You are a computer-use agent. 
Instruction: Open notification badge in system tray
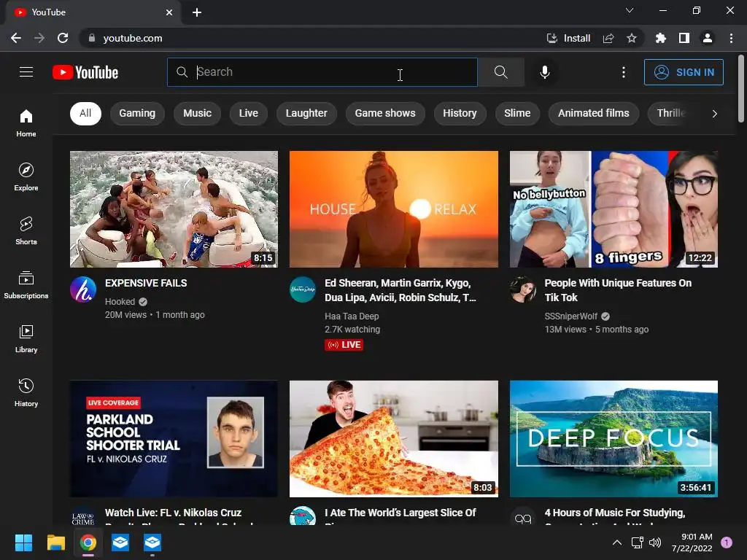(727, 542)
